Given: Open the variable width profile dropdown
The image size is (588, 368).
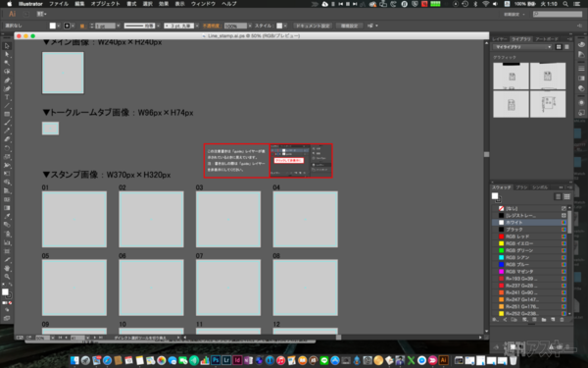Looking at the screenshot, I should 158,26.
